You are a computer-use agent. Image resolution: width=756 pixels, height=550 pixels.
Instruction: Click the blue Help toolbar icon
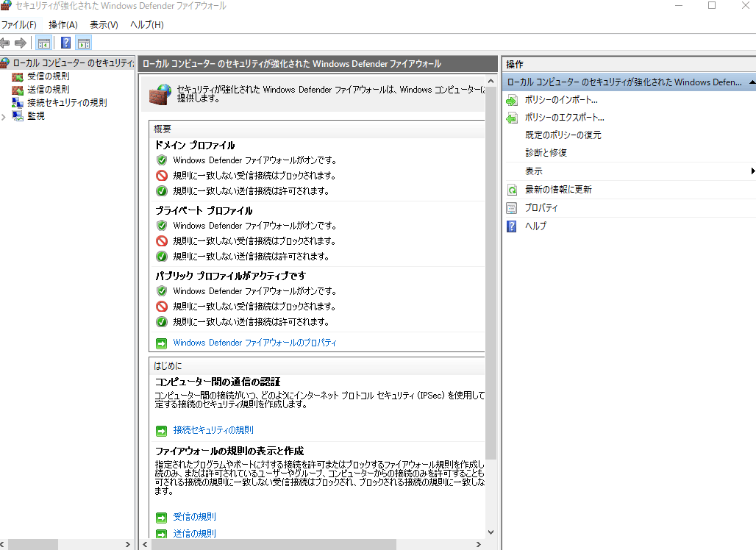click(x=65, y=43)
